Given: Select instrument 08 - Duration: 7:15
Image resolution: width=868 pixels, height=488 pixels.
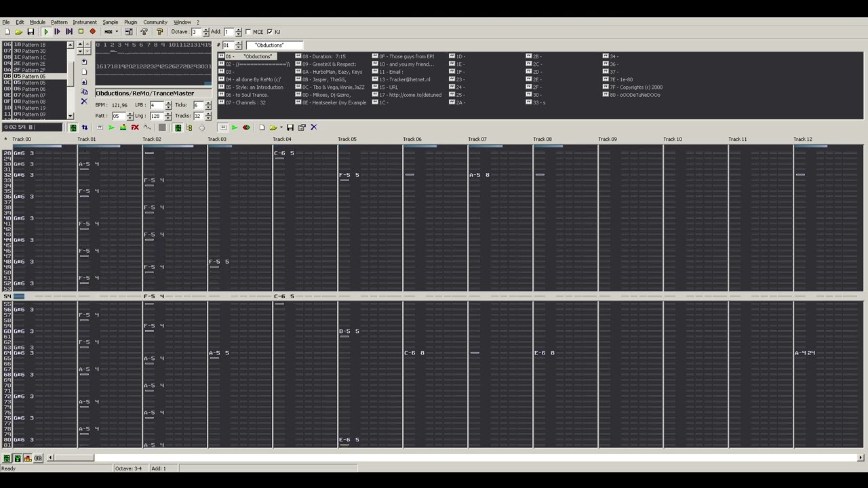Looking at the screenshot, I should coord(324,56).
